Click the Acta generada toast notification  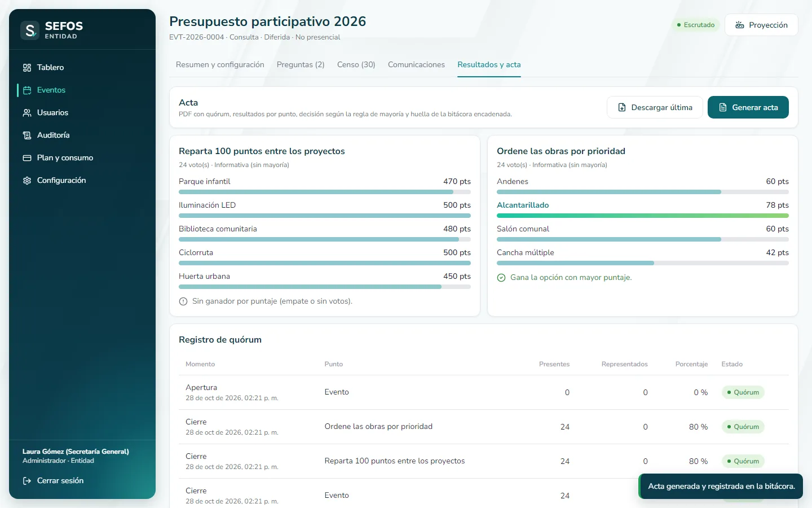721,486
